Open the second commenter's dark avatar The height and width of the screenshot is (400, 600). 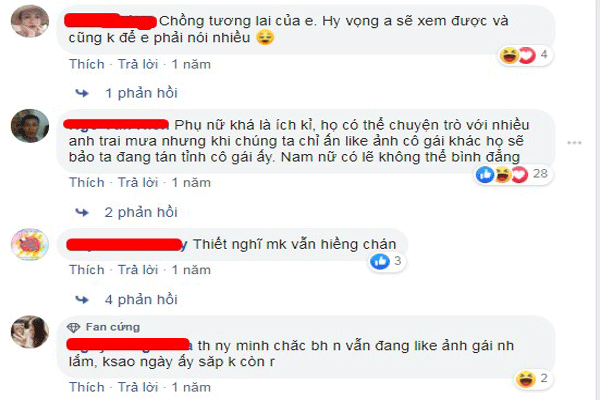pos(30,126)
